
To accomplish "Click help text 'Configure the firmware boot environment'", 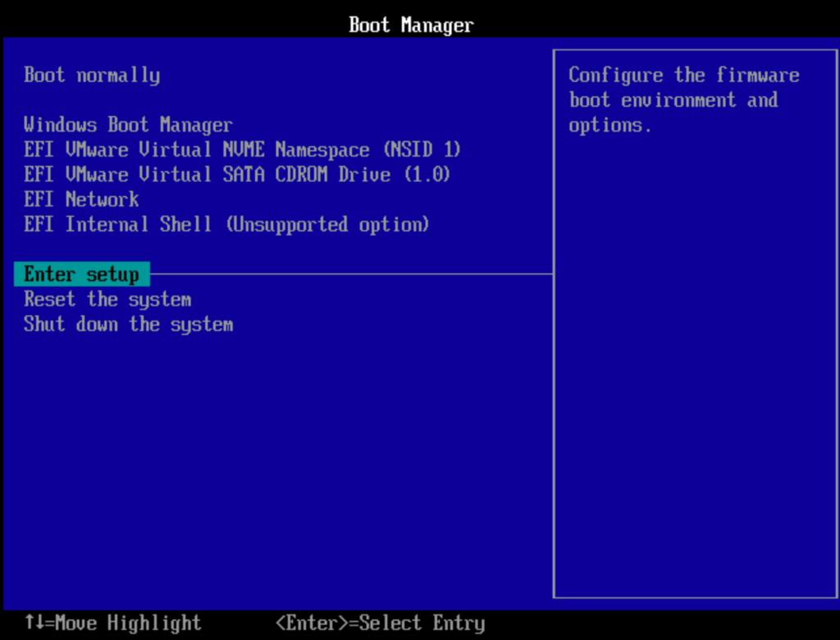I will click(x=684, y=87).
